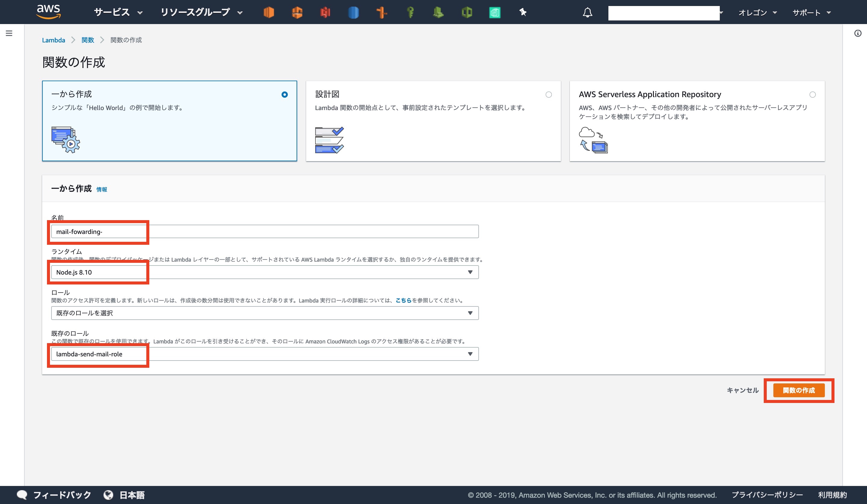The height and width of the screenshot is (504, 867).
Task: Open the info panel icon at right edge
Action: (x=858, y=33)
